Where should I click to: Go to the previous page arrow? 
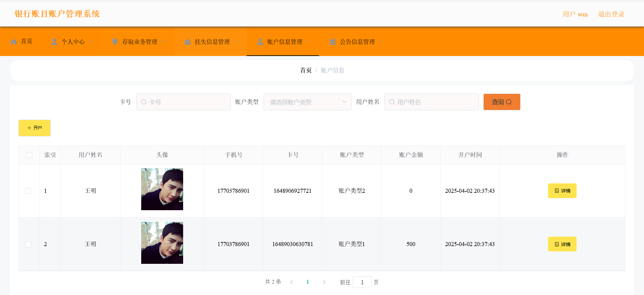click(292, 282)
